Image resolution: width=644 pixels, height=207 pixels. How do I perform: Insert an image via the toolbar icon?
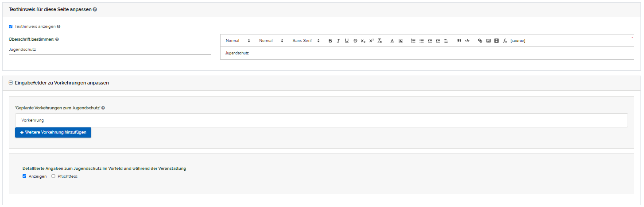click(489, 41)
